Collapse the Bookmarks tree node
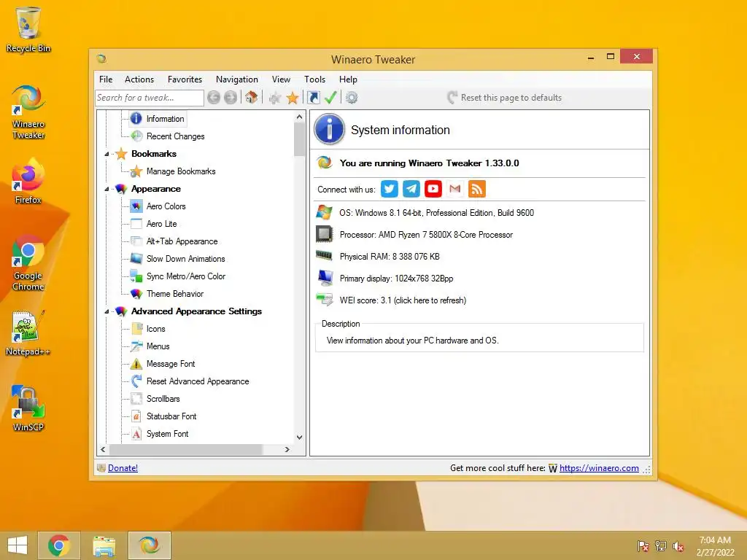Image resolution: width=747 pixels, height=560 pixels. click(107, 154)
